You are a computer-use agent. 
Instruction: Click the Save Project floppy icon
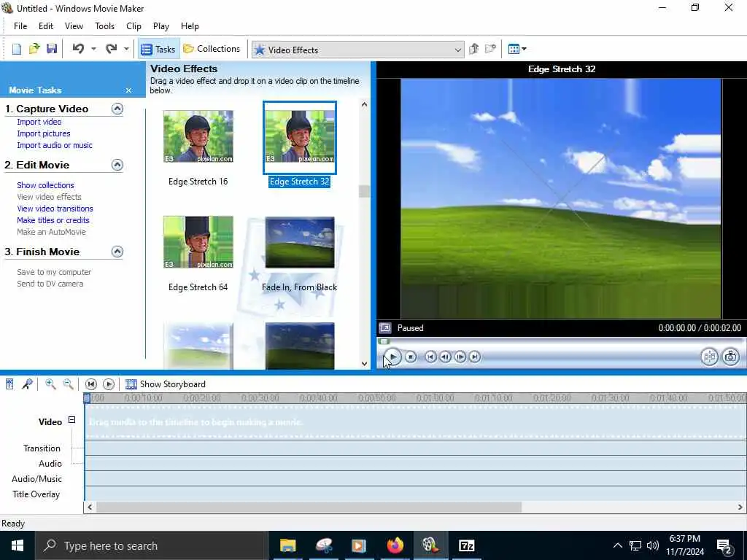pyautogui.click(x=52, y=49)
